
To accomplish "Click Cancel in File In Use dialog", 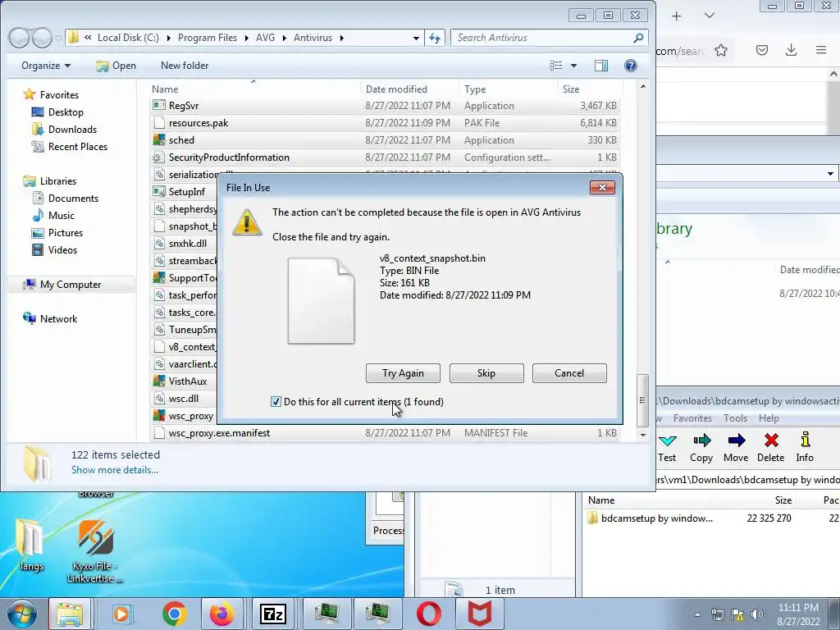I will tap(569, 373).
